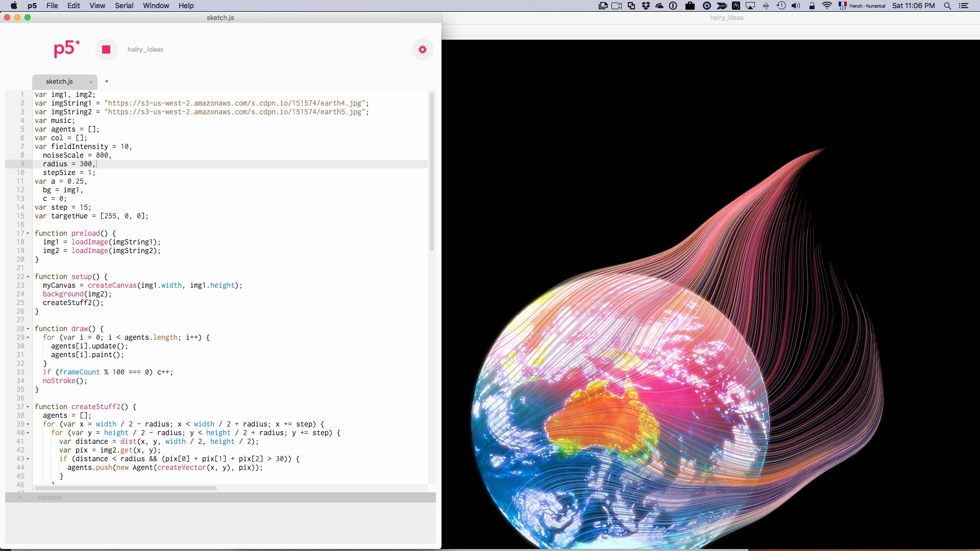This screenshot has width=980, height=551.
Task: Open the p5 editor settings gear
Action: (422, 49)
